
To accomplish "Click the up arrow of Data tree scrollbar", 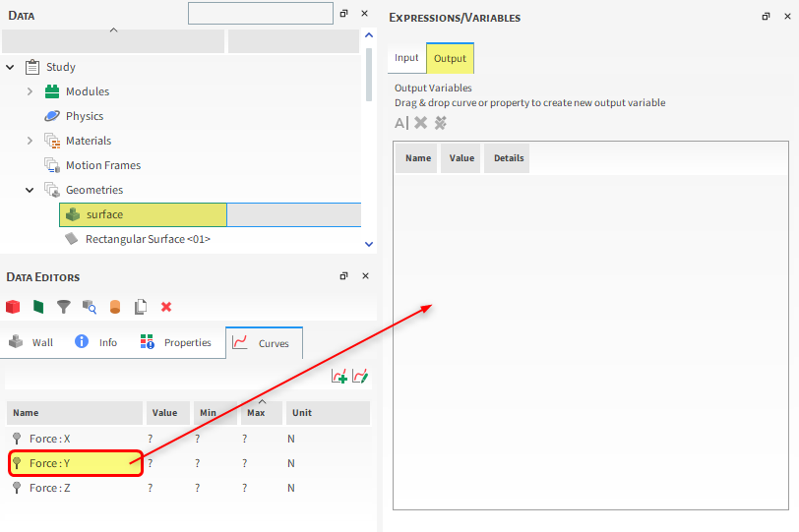I will [x=369, y=35].
